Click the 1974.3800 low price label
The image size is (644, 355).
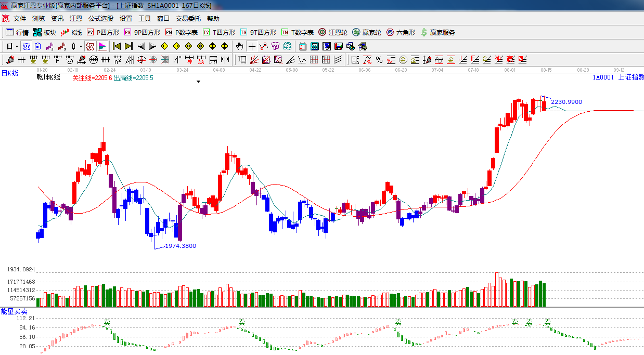tap(181, 246)
